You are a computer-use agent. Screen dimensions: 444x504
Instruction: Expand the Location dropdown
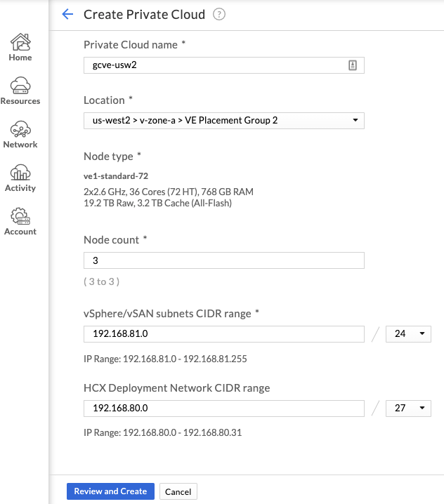click(224, 121)
